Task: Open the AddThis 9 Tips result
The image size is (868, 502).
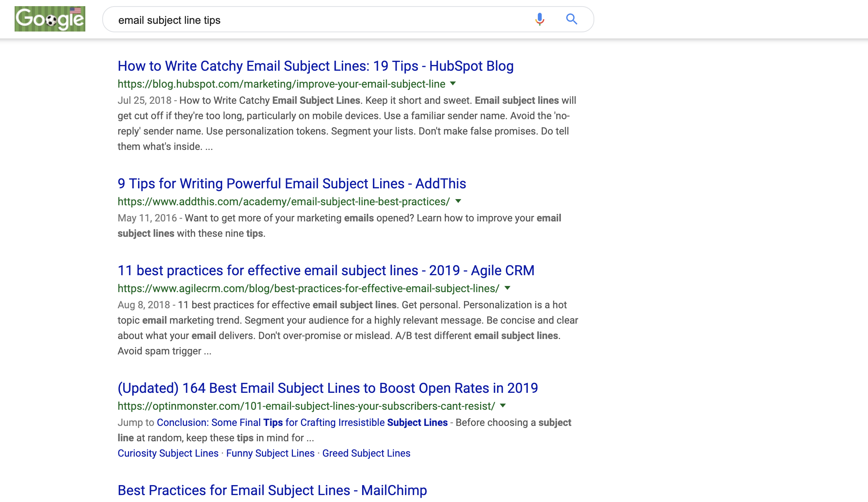Action: [292, 184]
